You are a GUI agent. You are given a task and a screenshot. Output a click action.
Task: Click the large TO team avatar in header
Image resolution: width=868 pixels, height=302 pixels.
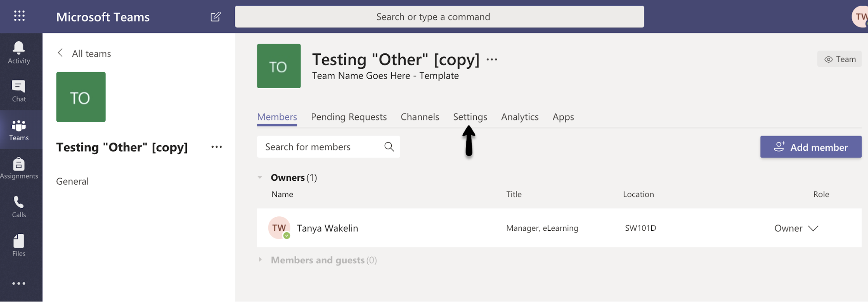(x=279, y=66)
